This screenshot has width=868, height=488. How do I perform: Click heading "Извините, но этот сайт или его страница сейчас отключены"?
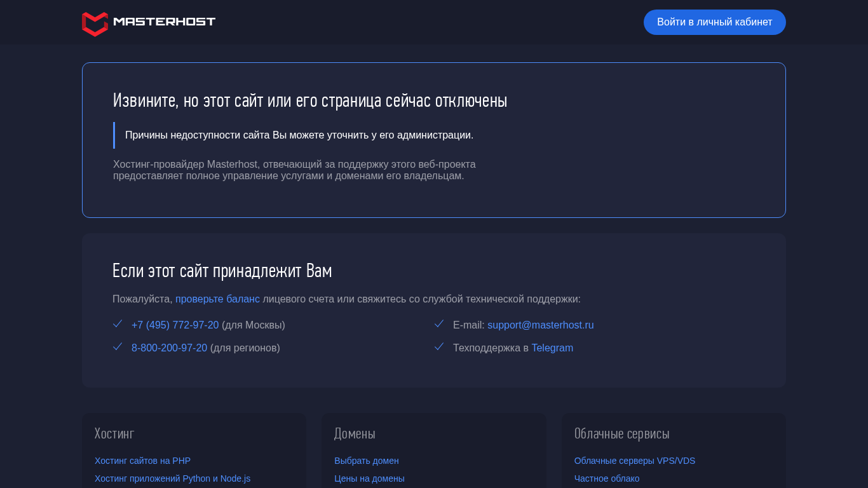(x=310, y=100)
